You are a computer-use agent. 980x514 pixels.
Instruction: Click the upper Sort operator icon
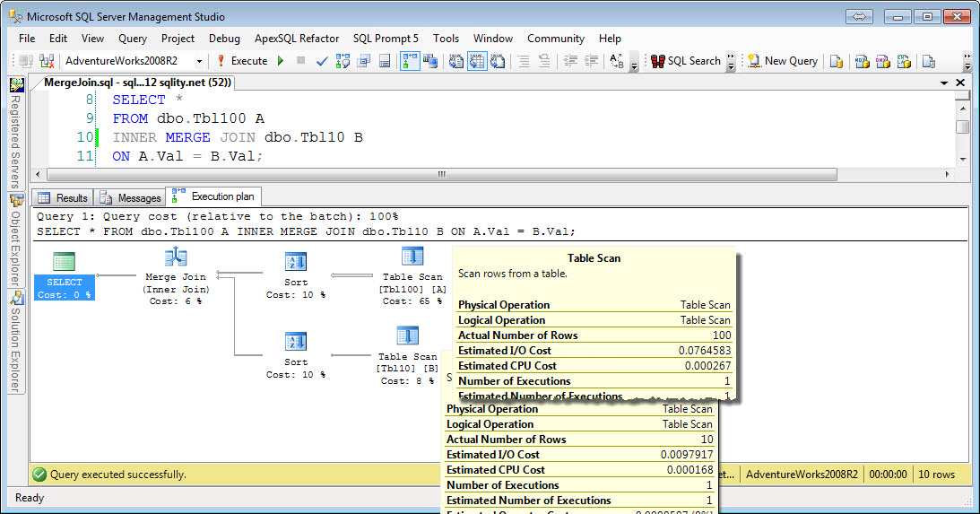(296, 261)
